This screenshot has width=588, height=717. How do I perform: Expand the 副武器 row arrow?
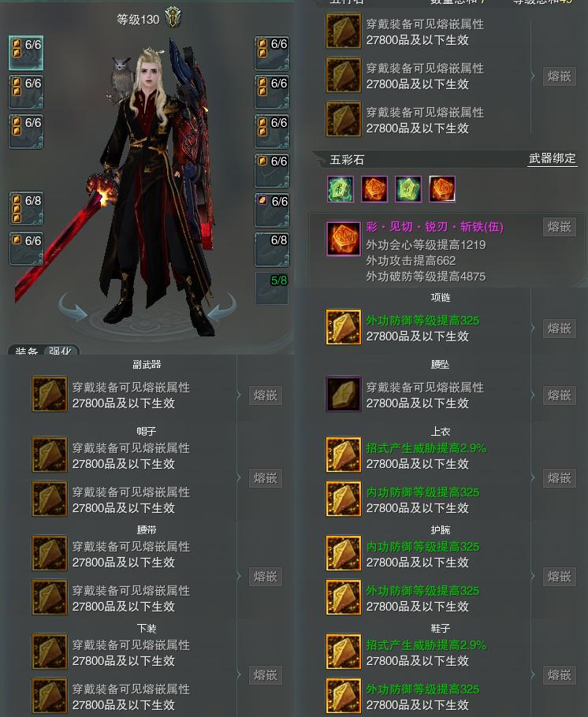click(238, 395)
